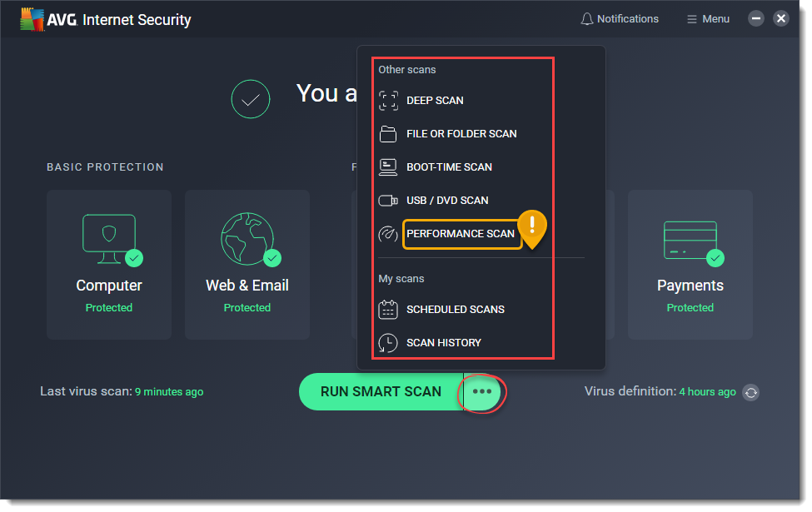Open Notifications from the bell icon
Image resolution: width=812 pixels, height=512 pixels.
[588, 18]
